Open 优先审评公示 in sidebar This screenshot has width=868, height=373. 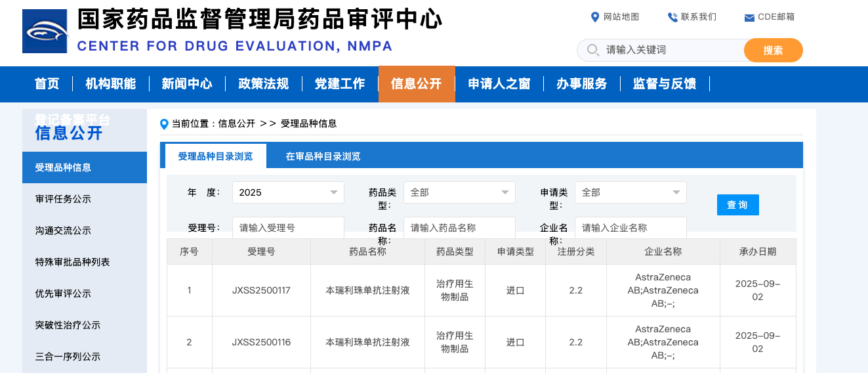point(85,294)
